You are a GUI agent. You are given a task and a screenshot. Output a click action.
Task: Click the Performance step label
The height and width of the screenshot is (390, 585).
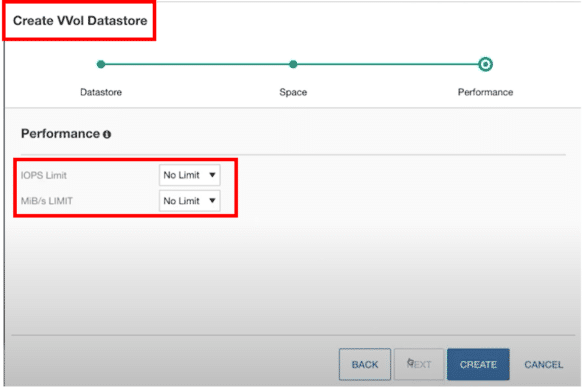click(x=485, y=92)
